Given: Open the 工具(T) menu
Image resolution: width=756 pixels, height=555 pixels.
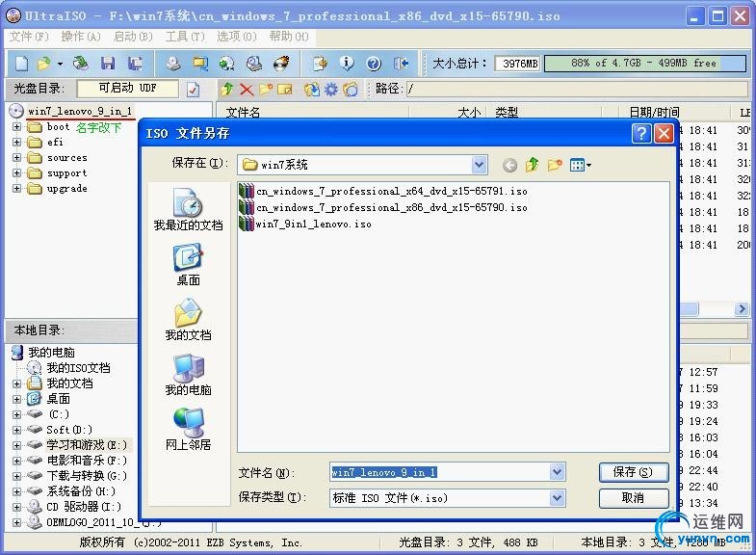Looking at the screenshot, I should pos(185,37).
